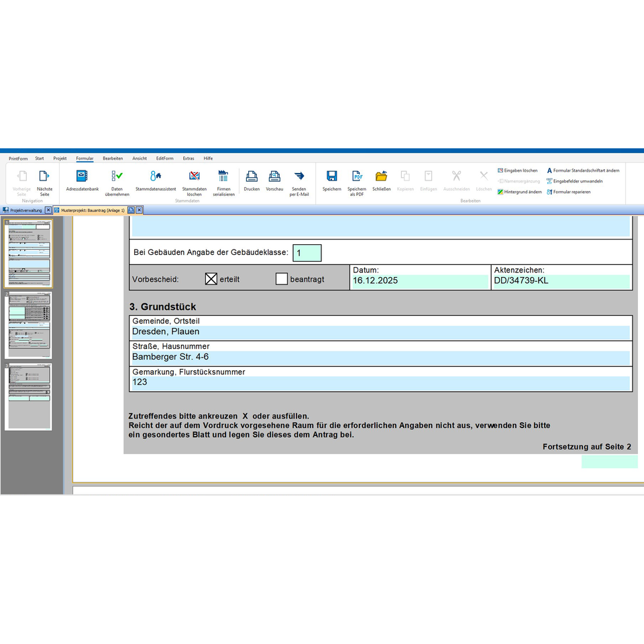
Task: Launch the Stammdatenassistent
Action: 156,180
